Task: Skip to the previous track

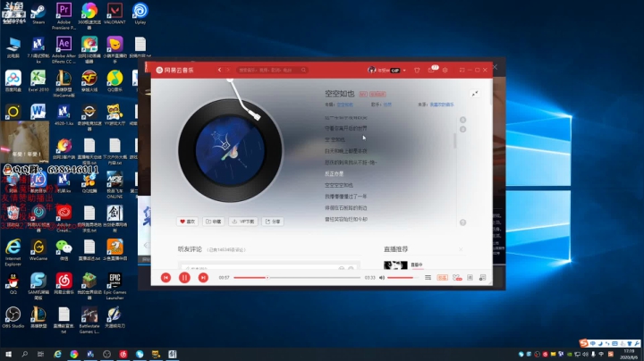Action: click(x=166, y=278)
